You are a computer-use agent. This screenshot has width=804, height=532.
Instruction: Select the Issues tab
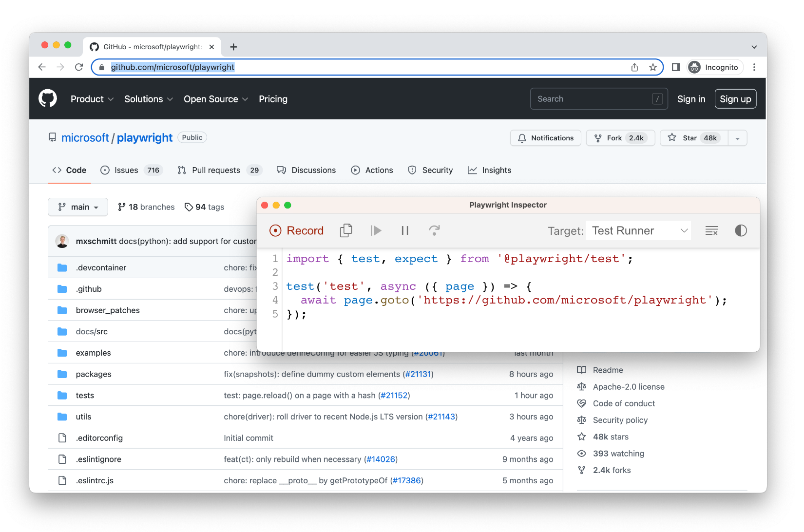[131, 170]
